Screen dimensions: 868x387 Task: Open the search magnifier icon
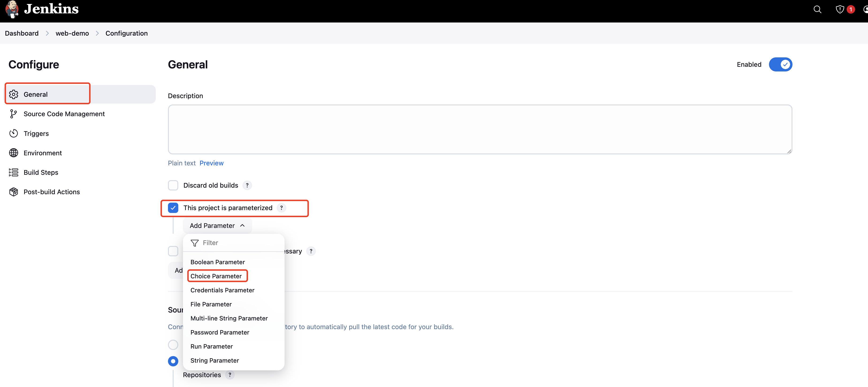[817, 9]
